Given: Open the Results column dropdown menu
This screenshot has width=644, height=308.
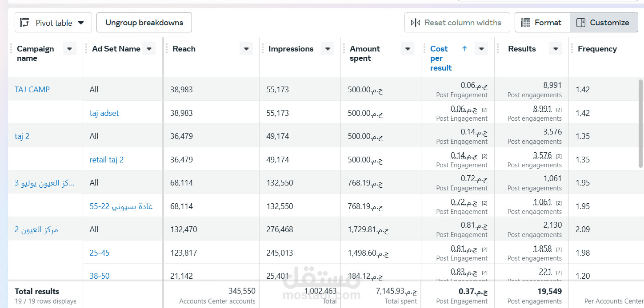Looking at the screenshot, I should point(556,49).
